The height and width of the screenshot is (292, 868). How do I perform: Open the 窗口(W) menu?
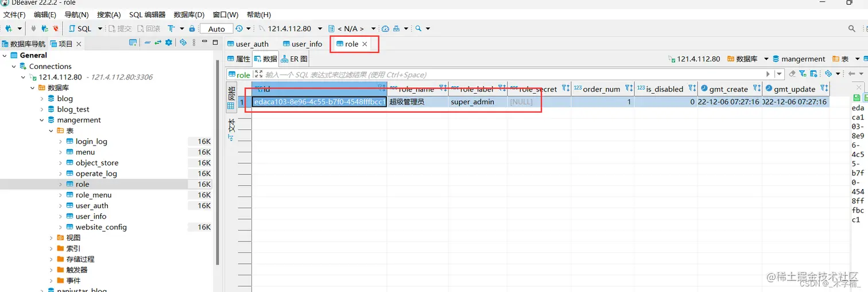(225, 14)
